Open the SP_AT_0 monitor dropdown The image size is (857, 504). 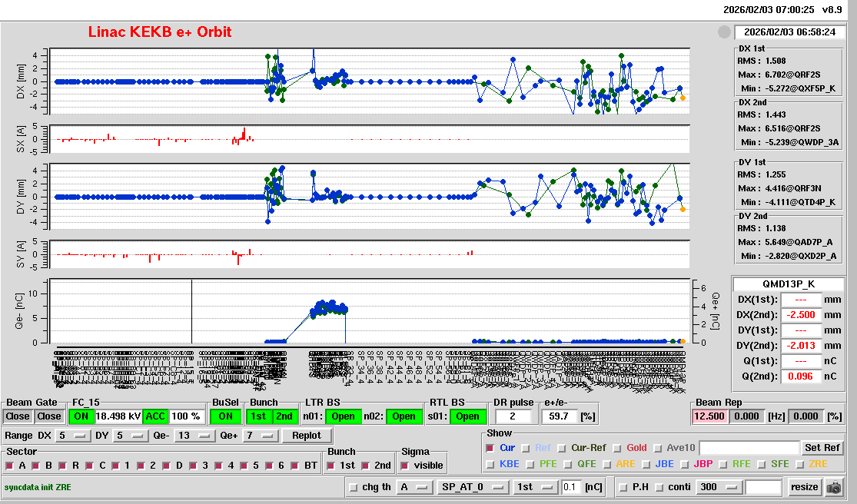pos(473,487)
